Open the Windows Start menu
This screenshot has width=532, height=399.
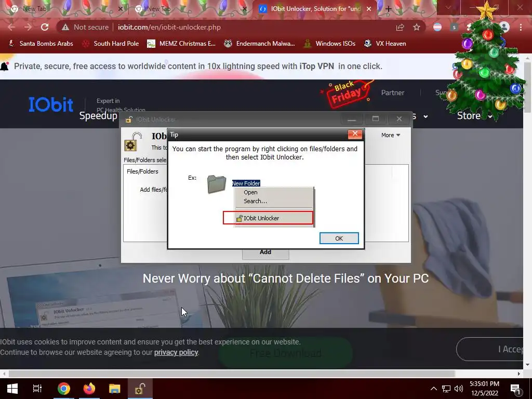coord(12,389)
